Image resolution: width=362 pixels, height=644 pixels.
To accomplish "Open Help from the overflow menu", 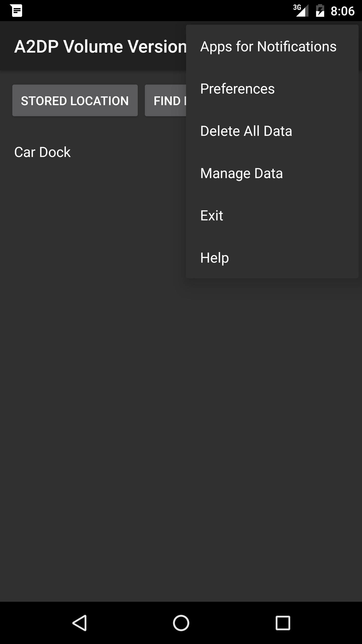I will pos(214,258).
